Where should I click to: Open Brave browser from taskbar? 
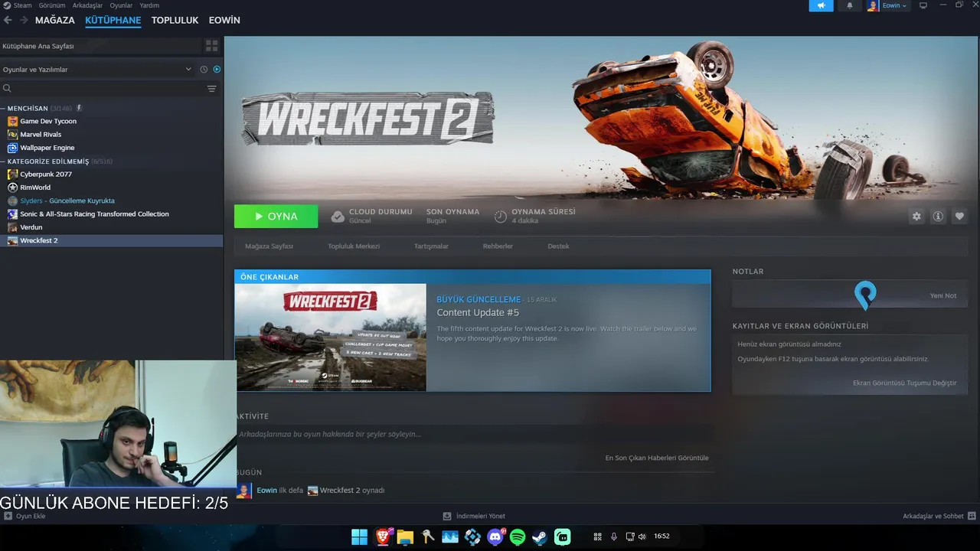pos(382,537)
